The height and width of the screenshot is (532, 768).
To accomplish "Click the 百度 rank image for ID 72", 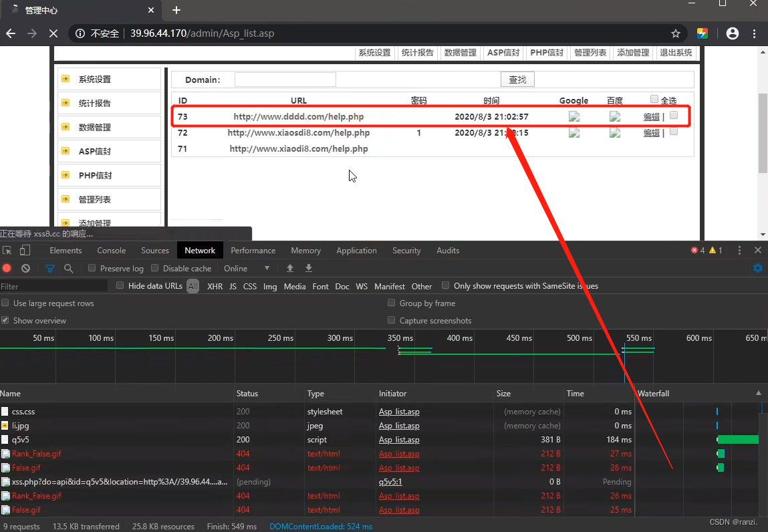I will [x=615, y=133].
